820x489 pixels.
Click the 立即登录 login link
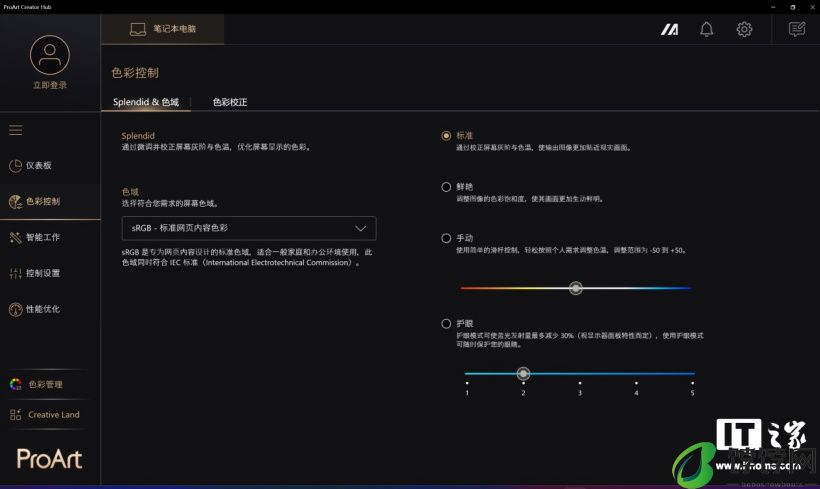click(50, 85)
